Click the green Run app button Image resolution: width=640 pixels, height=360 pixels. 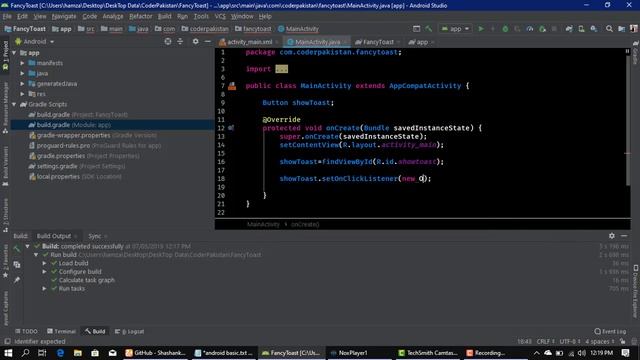tap(481, 29)
